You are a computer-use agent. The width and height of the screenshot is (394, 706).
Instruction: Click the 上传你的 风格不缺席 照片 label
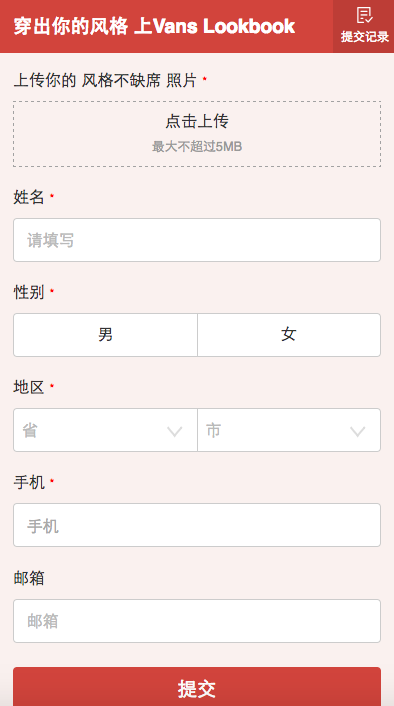tap(105, 81)
